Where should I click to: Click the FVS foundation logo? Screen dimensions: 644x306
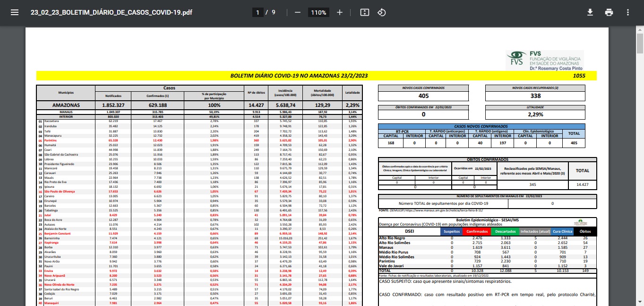[x=544, y=61]
